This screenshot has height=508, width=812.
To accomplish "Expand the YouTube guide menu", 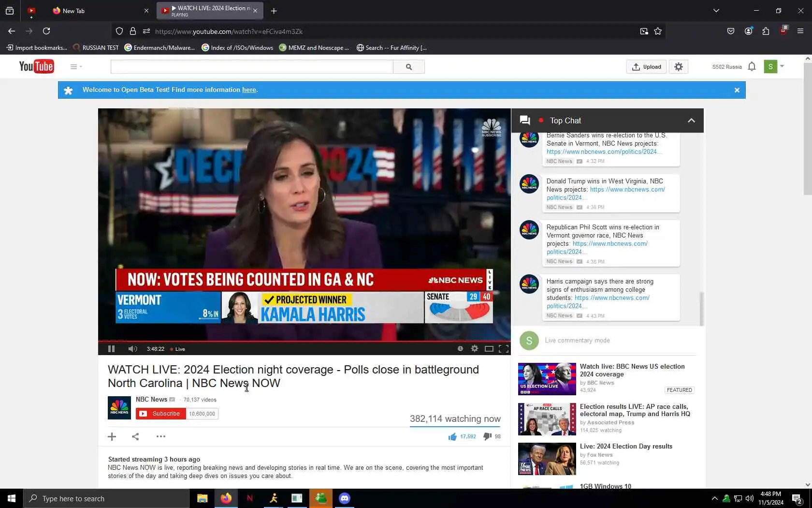I will [x=76, y=67].
